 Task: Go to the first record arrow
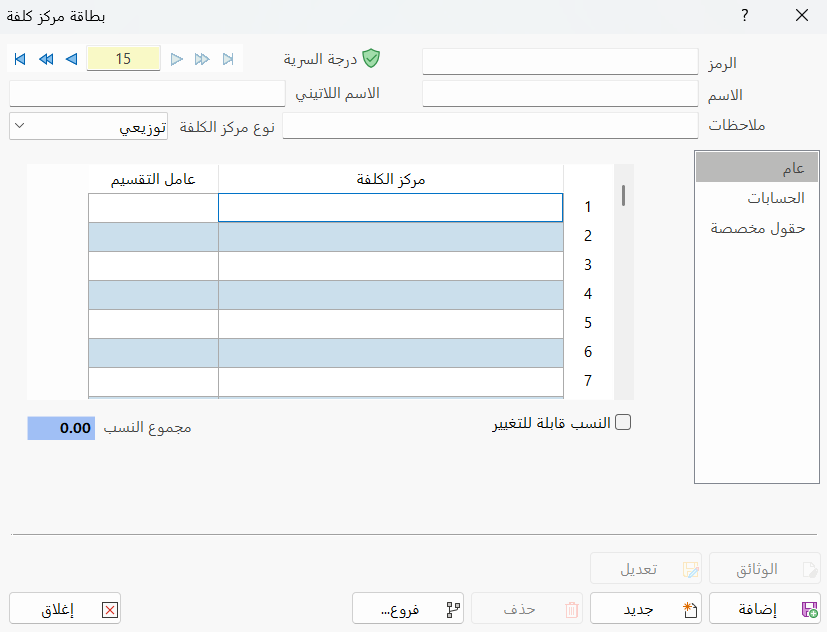click(20, 59)
